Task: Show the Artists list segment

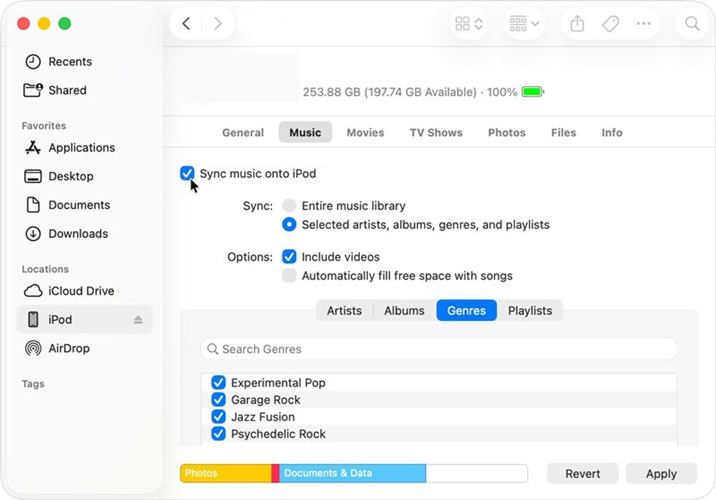Action: [x=344, y=311]
